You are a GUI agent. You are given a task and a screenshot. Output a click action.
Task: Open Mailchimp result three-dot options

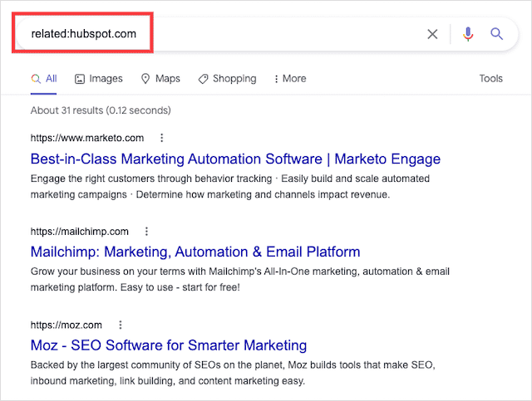click(x=146, y=231)
